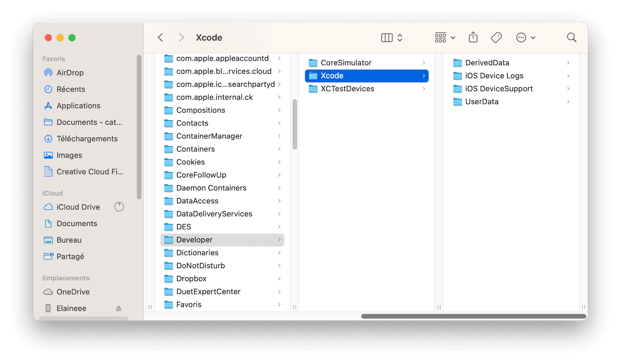Open the grouping options dropdown
Screen dimensions: 621x364
[x=444, y=37]
